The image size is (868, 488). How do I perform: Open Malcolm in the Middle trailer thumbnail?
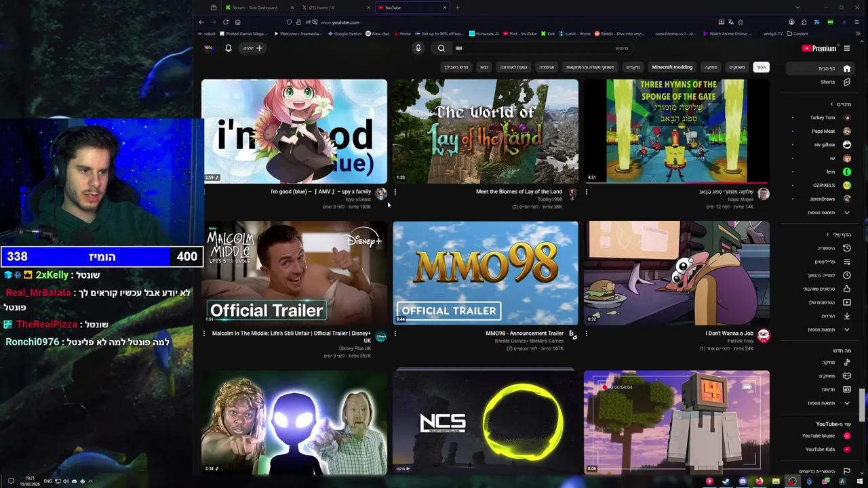point(294,273)
